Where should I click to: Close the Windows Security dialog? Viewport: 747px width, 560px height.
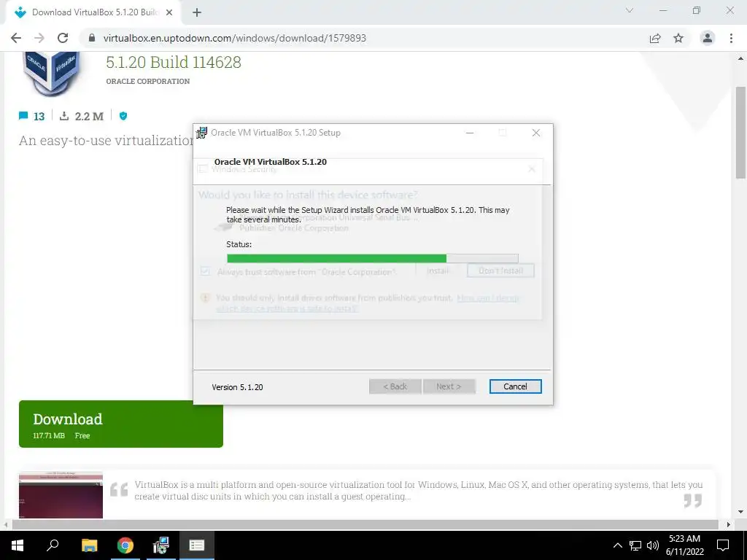point(532,169)
